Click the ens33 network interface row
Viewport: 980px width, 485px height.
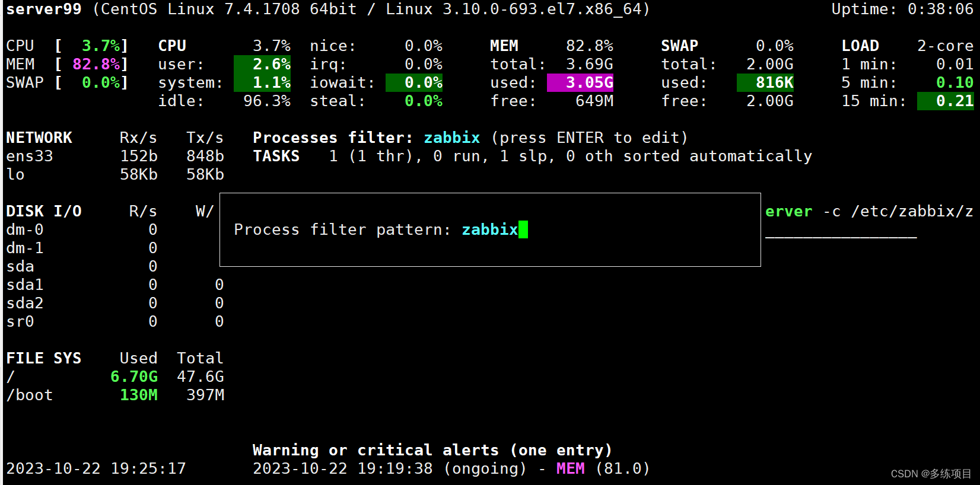click(115, 156)
